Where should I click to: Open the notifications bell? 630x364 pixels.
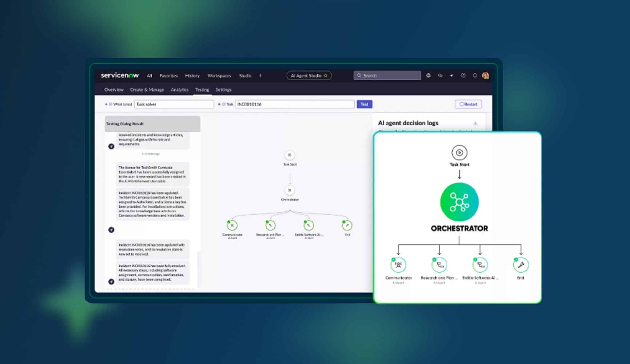click(475, 75)
